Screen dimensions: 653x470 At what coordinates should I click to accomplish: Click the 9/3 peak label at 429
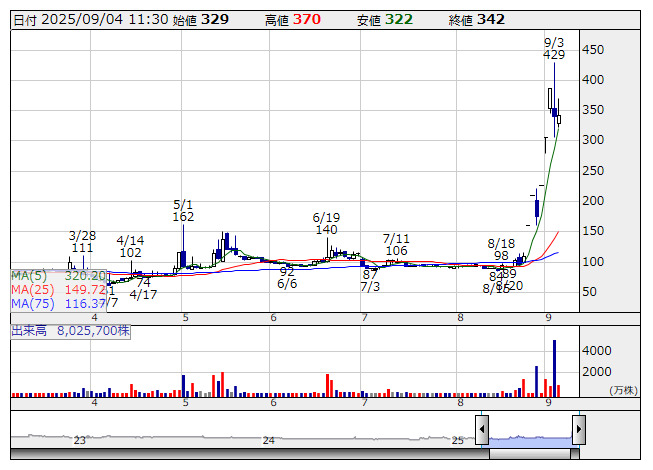pyautogui.click(x=554, y=49)
